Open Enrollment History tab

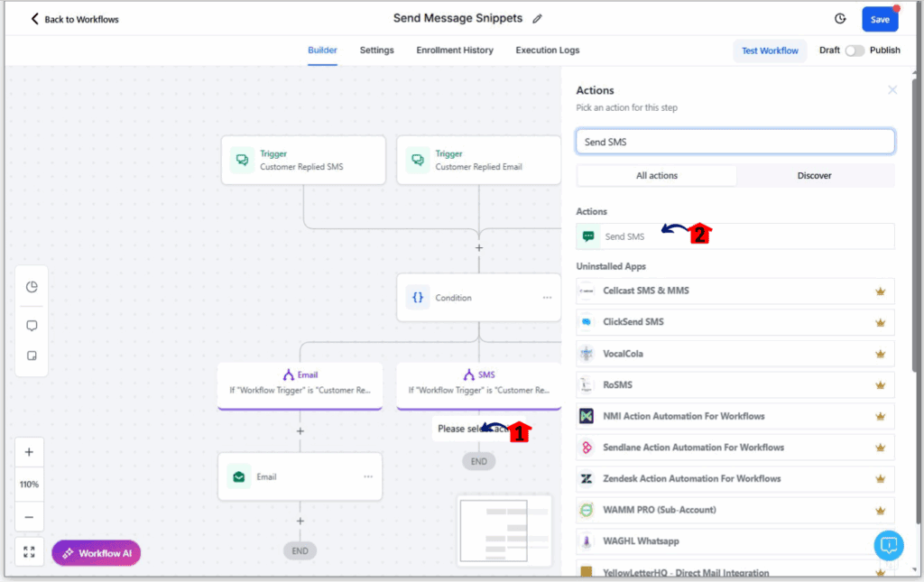(x=455, y=50)
